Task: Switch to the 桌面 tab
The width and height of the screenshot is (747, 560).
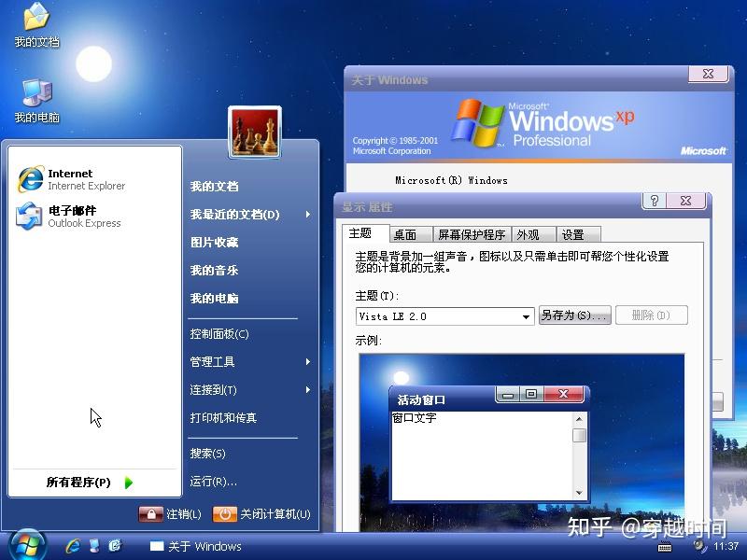Action: [411, 235]
